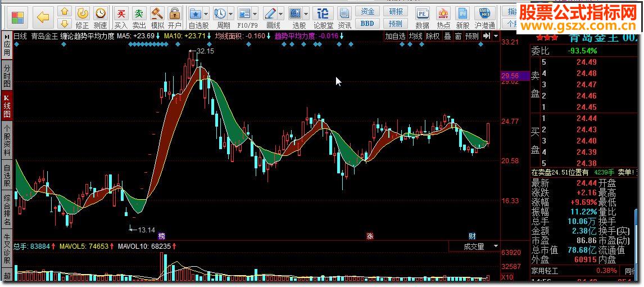Click the buy level 1 price 24.44

(x=586, y=118)
